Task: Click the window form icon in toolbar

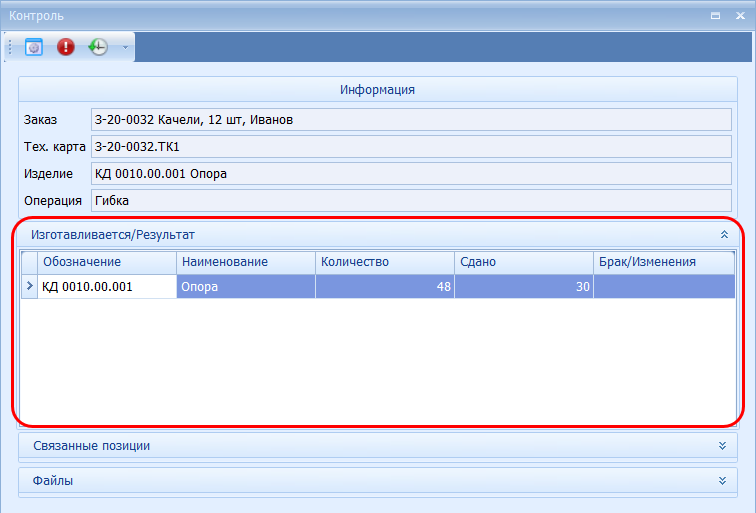Action: (34, 47)
